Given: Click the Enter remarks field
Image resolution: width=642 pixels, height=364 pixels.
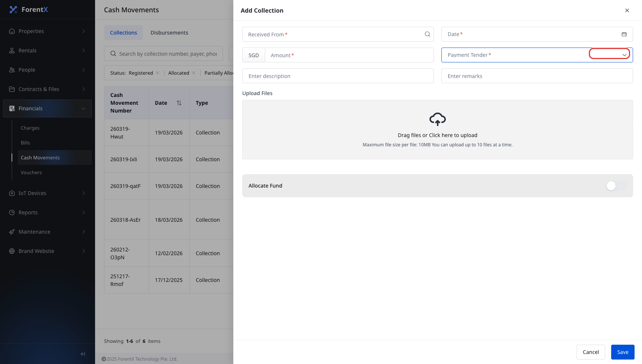Looking at the screenshot, I should pos(537,76).
